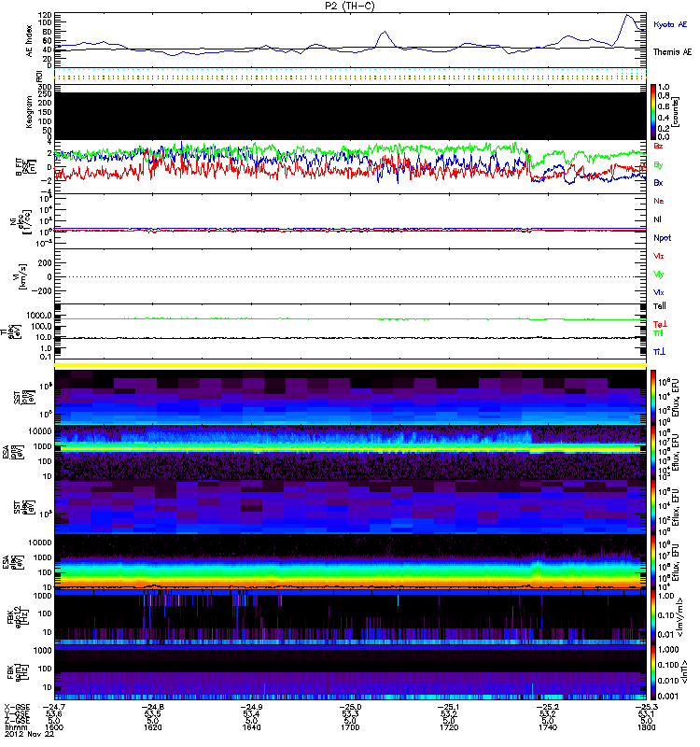
Task: Click the -24.9 X-GSE position value
Action: (251, 707)
